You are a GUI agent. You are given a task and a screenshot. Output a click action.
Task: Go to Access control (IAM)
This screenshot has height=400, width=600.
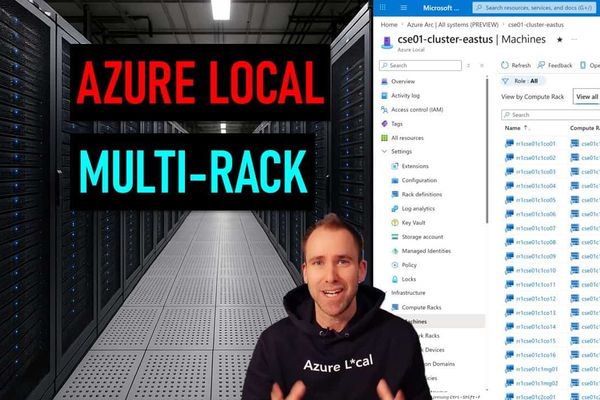click(x=417, y=110)
